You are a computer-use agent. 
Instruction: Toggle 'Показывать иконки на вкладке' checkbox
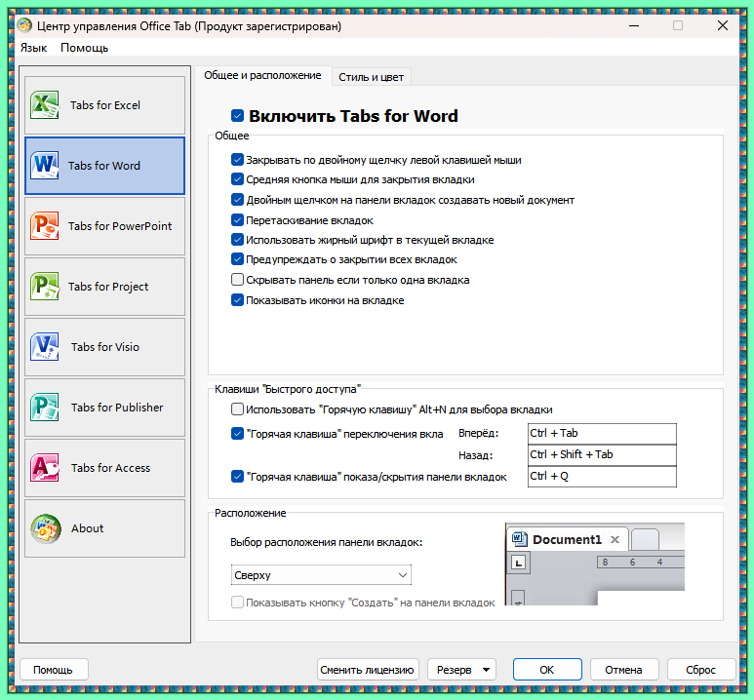point(237,300)
